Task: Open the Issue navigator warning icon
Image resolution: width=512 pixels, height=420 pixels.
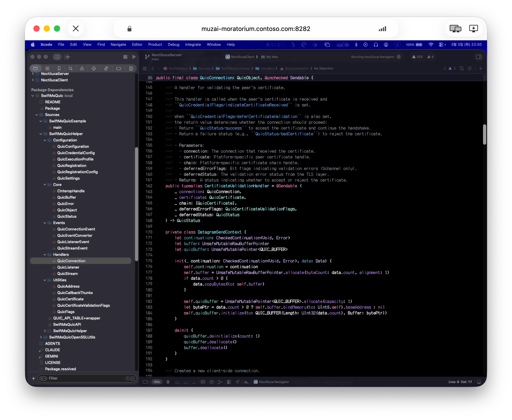Action: (82, 68)
